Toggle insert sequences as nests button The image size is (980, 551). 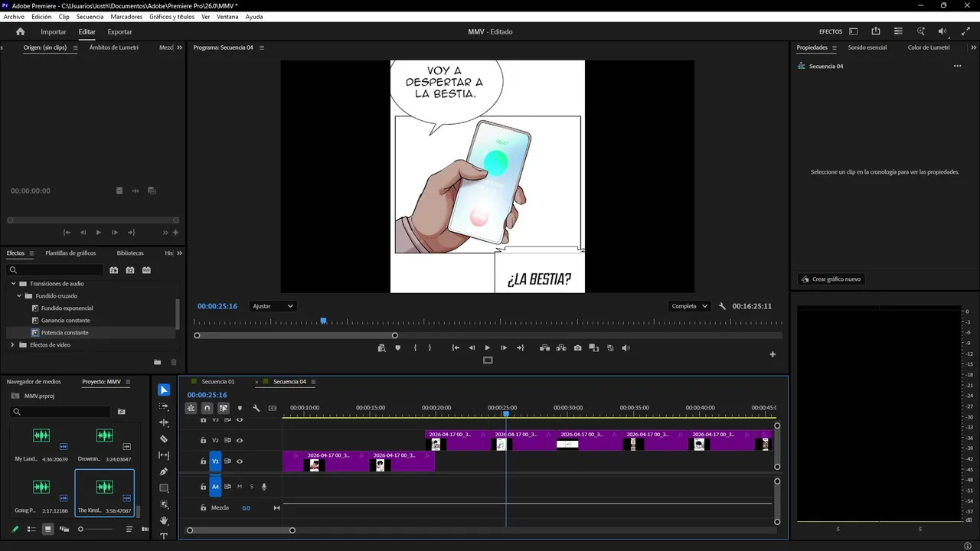click(x=191, y=409)
